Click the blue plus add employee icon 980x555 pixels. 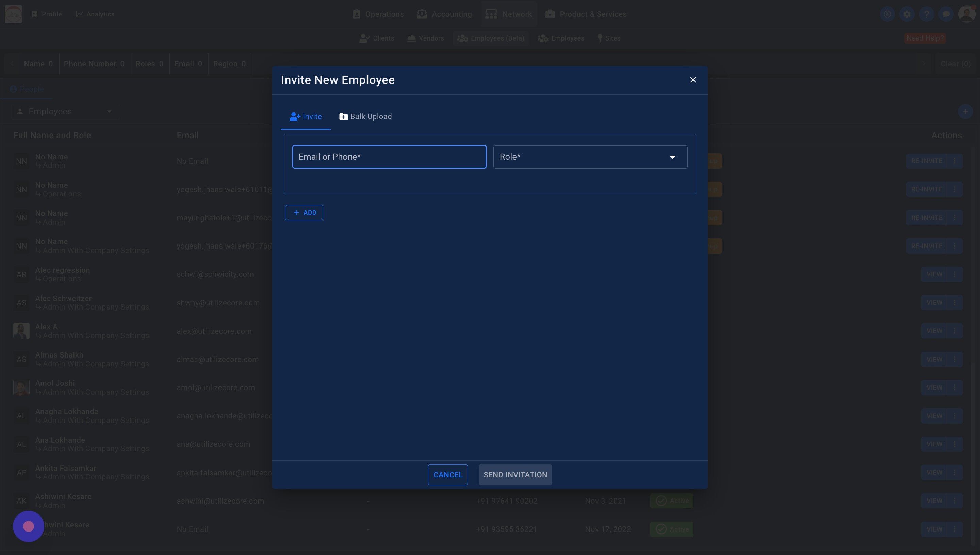pos(965,112)
